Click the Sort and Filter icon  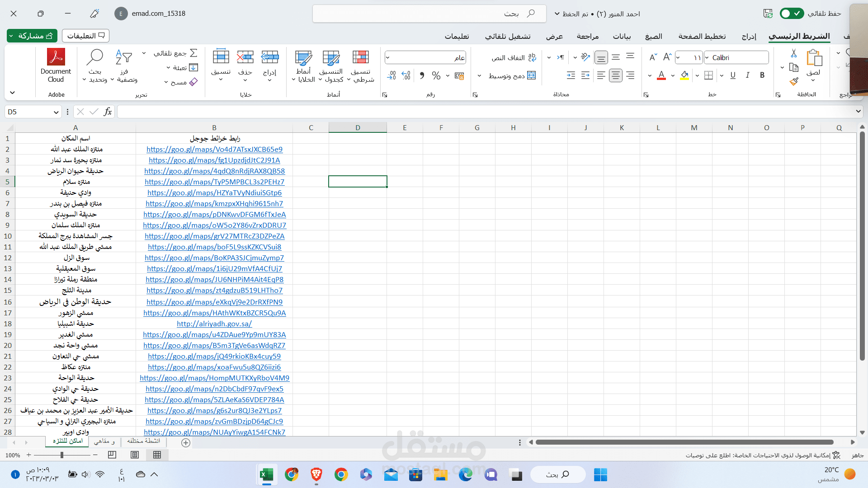[x=123, y=58]
